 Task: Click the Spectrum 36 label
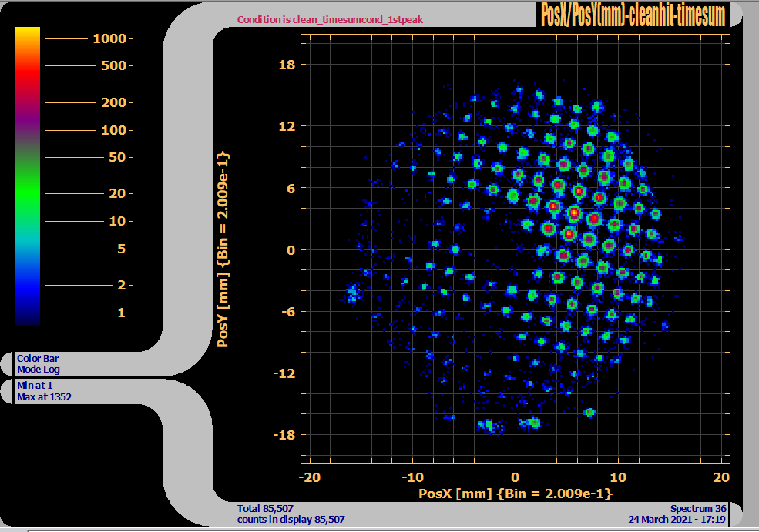[x=697, y=508]
